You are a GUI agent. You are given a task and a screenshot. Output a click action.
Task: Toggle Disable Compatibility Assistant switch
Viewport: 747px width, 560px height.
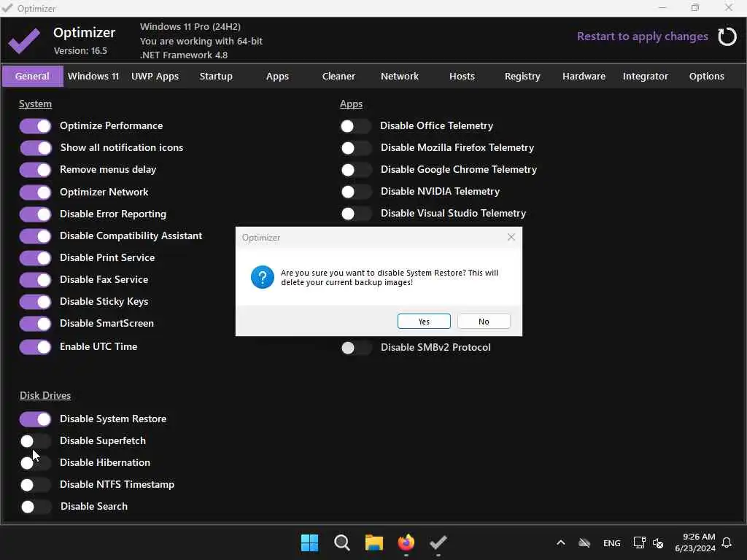point(35,236)
